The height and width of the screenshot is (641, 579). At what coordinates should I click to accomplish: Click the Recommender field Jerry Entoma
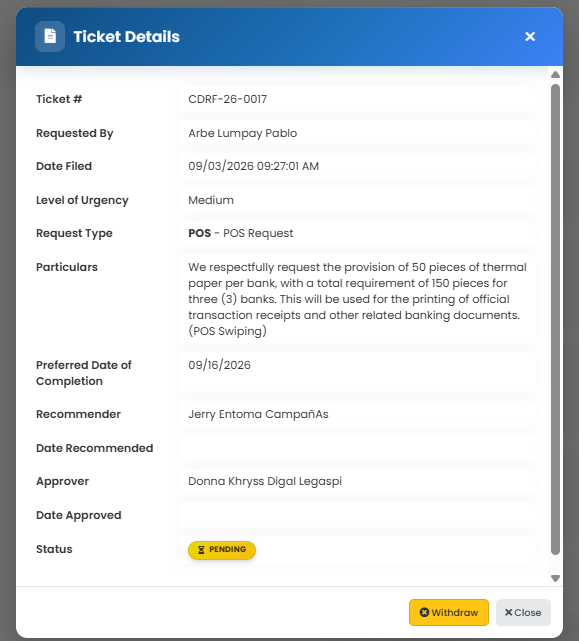357,414
